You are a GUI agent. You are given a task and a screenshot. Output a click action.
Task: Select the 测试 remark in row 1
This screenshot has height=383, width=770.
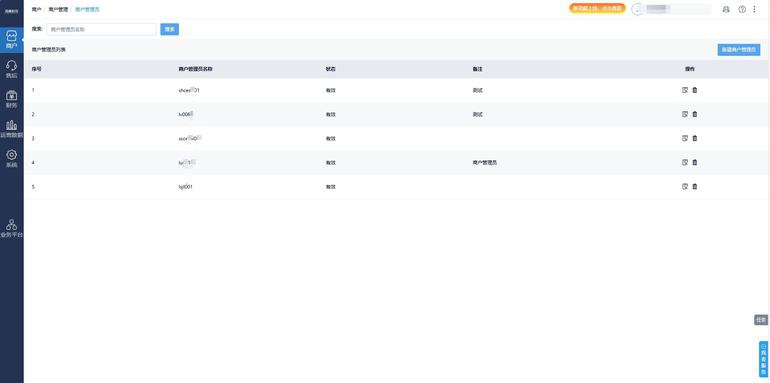[x=477, y=90]
